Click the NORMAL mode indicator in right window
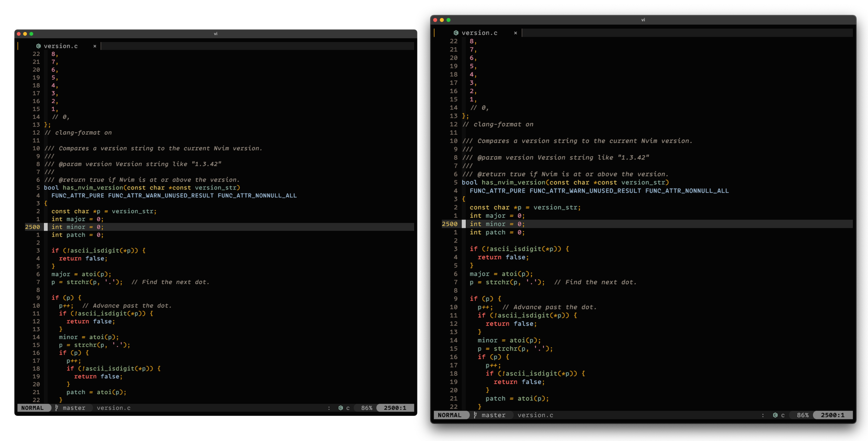This screenshot has width=868, height=441. [x=450, y=415]
